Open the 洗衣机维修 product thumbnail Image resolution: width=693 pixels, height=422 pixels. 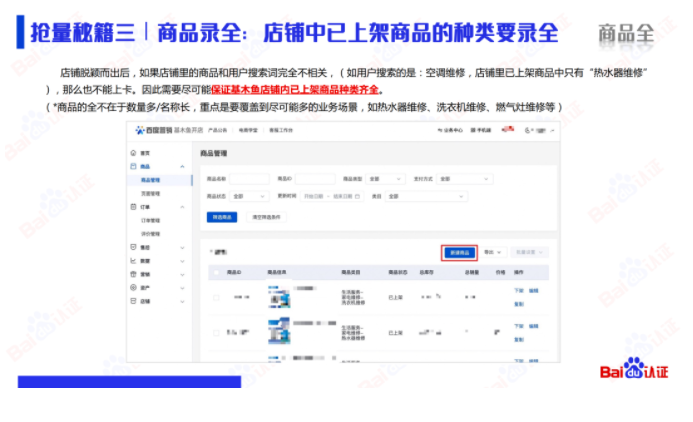pyautogui.click(x=279, y=297)
